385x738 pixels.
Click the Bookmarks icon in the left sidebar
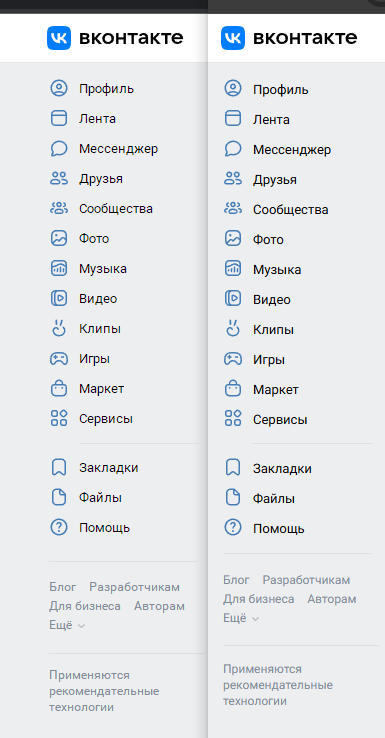coord(59,467)
